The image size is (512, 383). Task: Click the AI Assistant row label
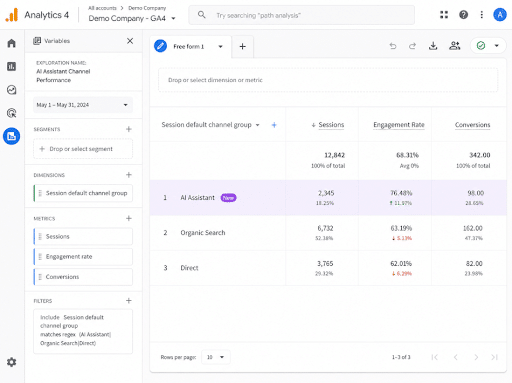click(x=197, y=198)
